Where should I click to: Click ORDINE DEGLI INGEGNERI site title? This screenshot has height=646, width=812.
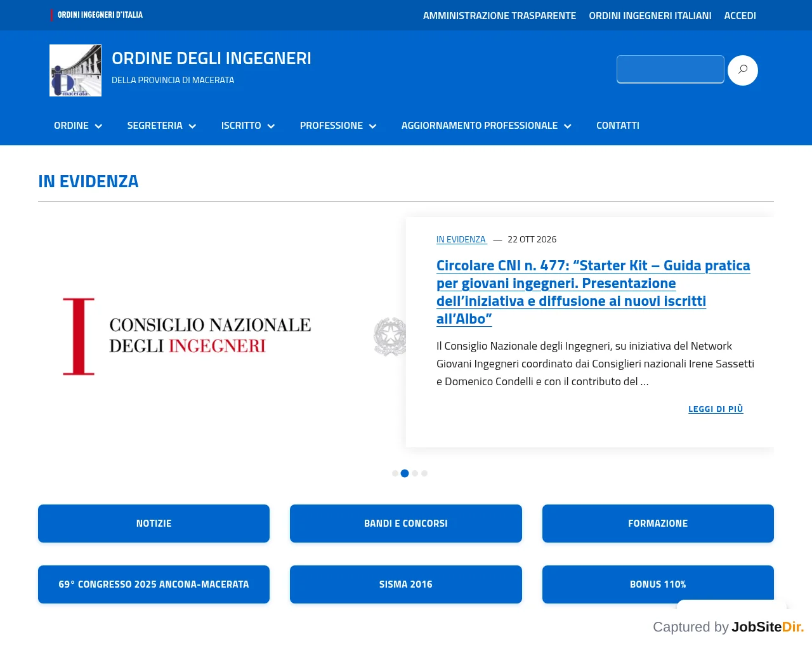(x=211, y=58)
